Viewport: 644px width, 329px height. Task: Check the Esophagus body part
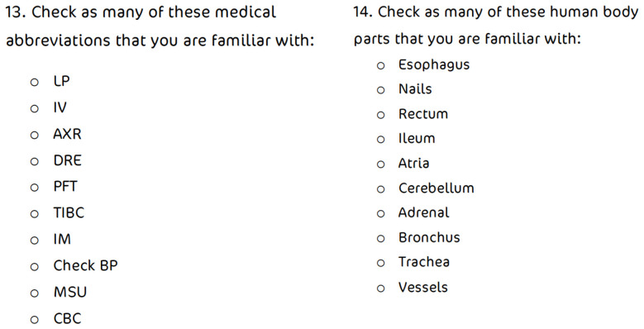(x=381, y=66)
